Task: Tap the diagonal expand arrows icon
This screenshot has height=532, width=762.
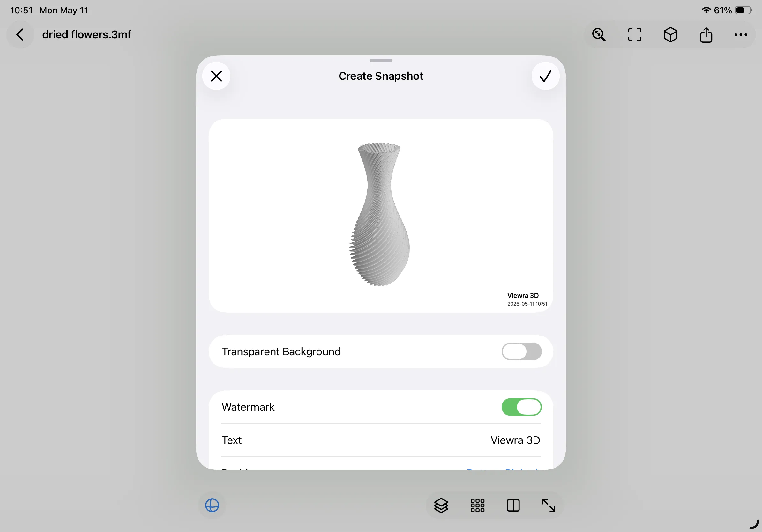Action: pyautogui.click(x=548, y=506)
